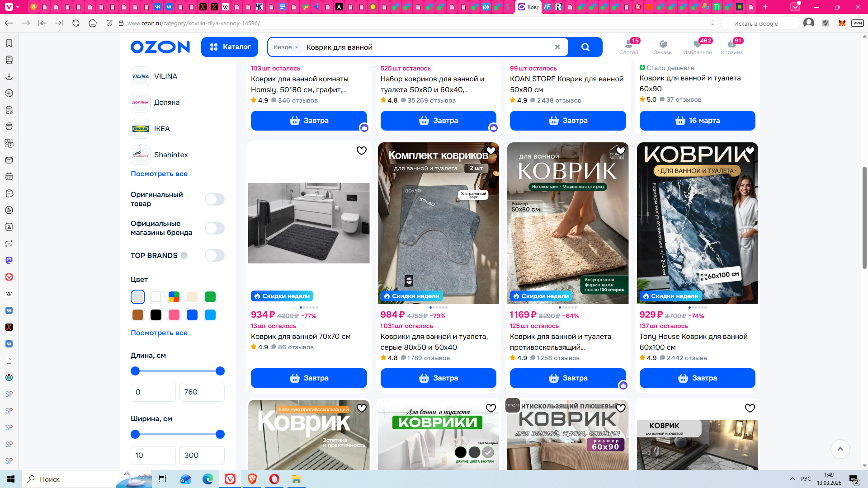Click Завтра button under Tony House rug

coord(697,378)
